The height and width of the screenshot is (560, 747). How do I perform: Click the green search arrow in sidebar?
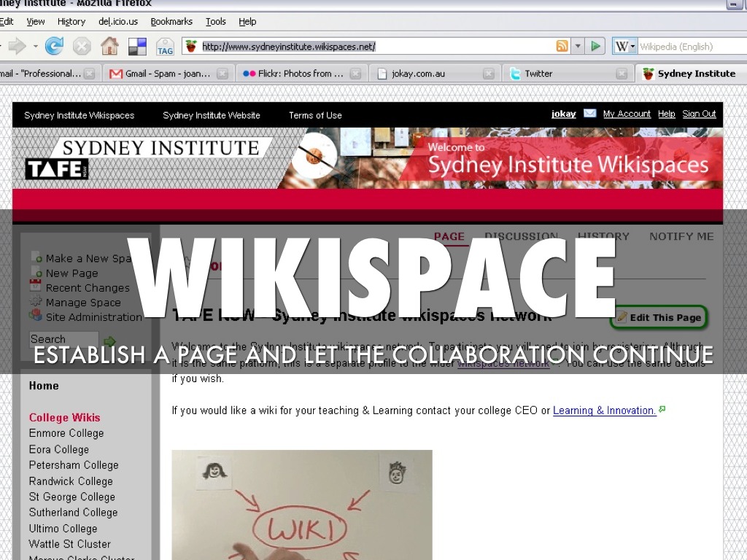109,341
